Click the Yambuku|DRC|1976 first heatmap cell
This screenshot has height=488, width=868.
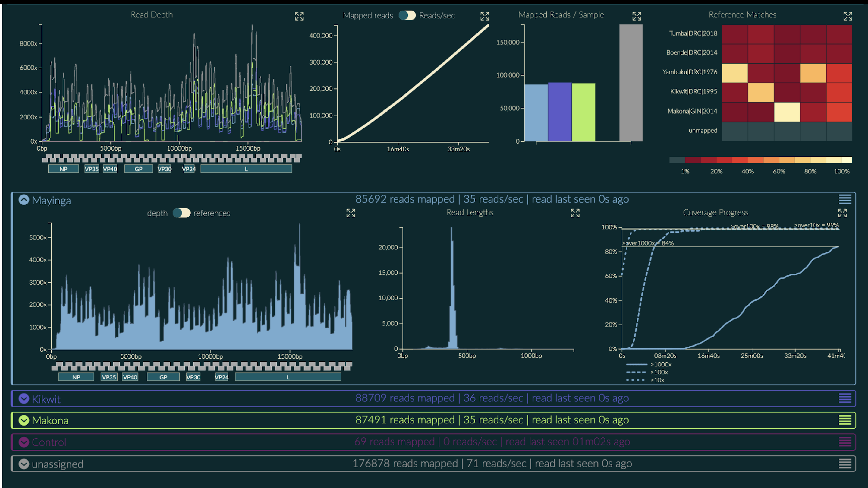pyautogui.click(x=734, y=73)
